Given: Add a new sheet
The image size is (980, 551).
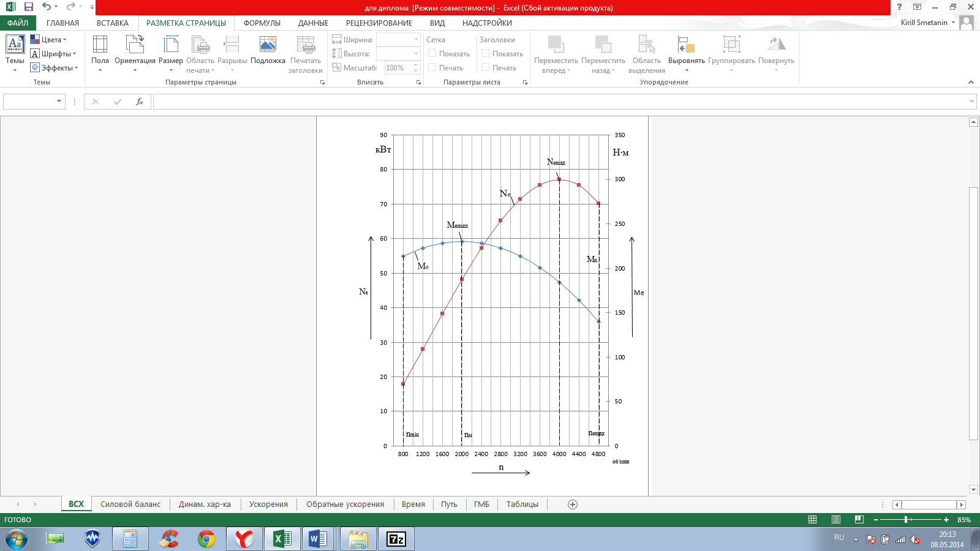Looking at the screenshot, I should pyautogui.click(x=573, y=504).
